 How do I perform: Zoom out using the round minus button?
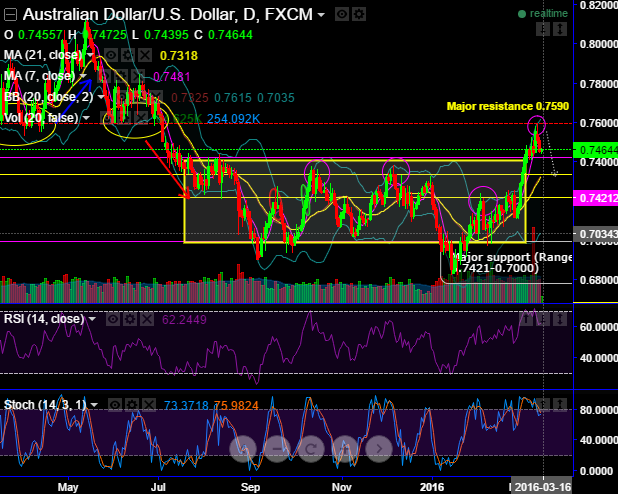click(x=277, y=449)
